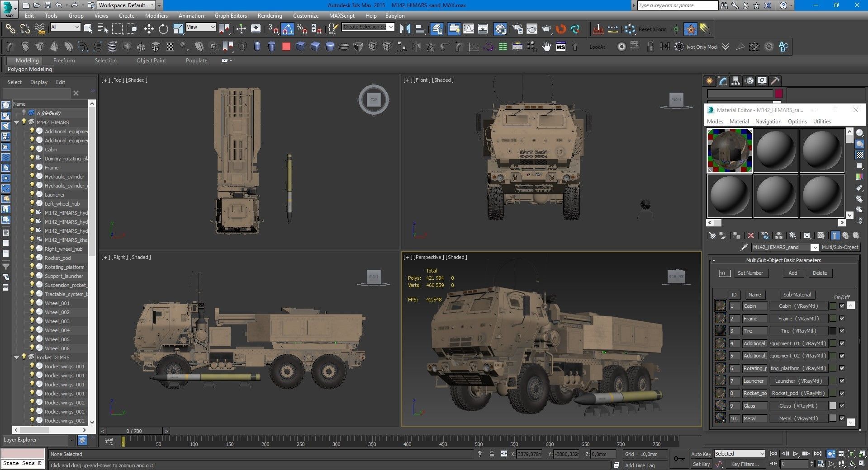Select the first material sample slot
This screenshot has height=470, width=868.
pyautogui.click(x=730, y=151)
